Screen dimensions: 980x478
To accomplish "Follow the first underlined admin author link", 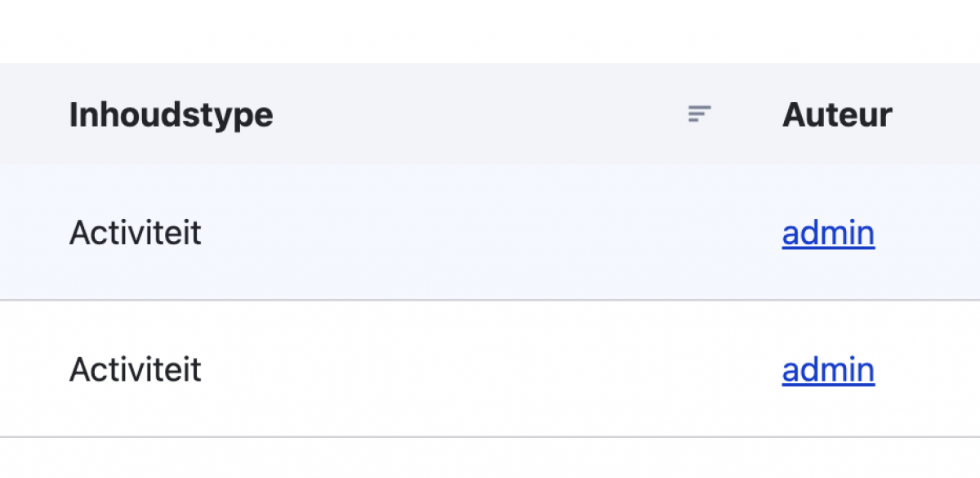I will pyautogui.click(x=828, y=233).
